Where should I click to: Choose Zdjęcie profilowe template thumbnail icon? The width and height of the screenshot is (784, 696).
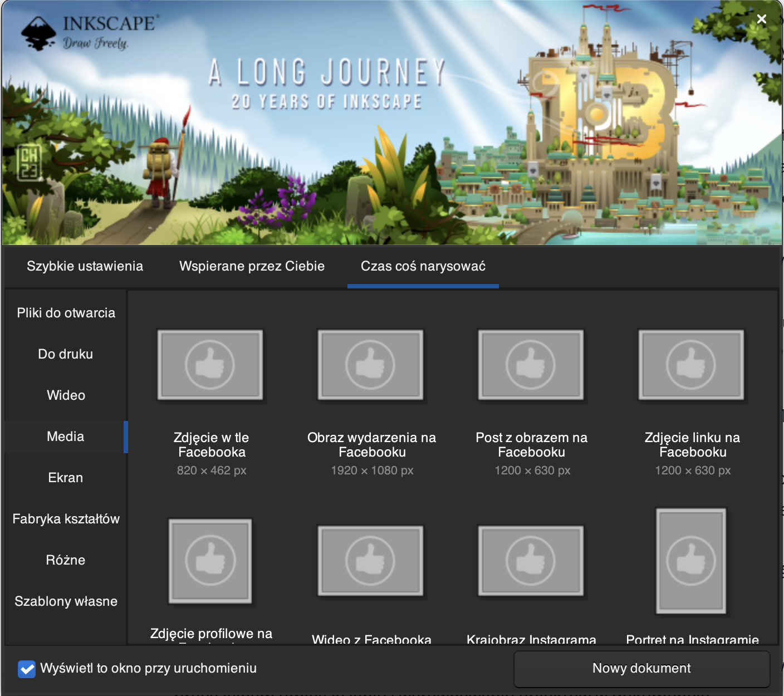tap(210, 561)
